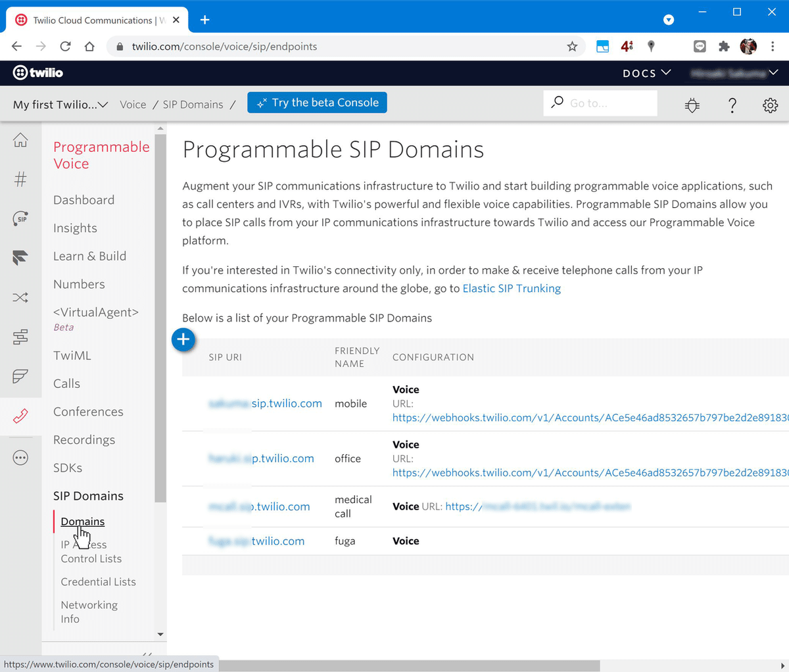Select SIP Domains section heading
This screenshot has height=672, width=789.
[88, 496]
